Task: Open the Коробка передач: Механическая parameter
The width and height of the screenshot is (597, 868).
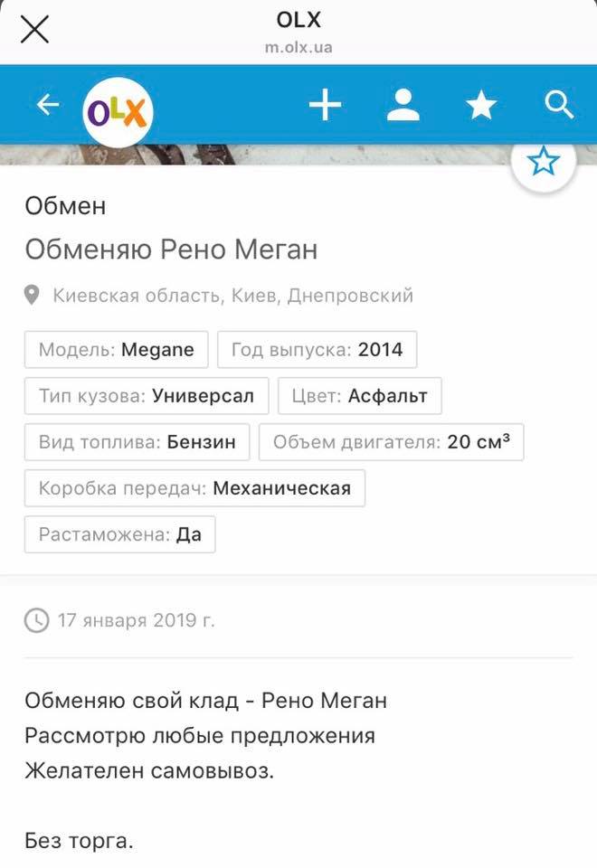Action: [193, 488]
